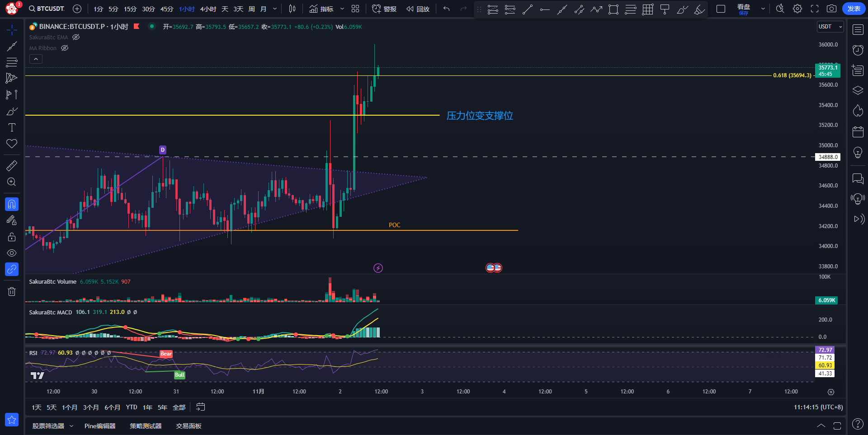This screenshot has height=435, width=868.
Task: Hide all drawings with eye icon
Action: [12, 253]
